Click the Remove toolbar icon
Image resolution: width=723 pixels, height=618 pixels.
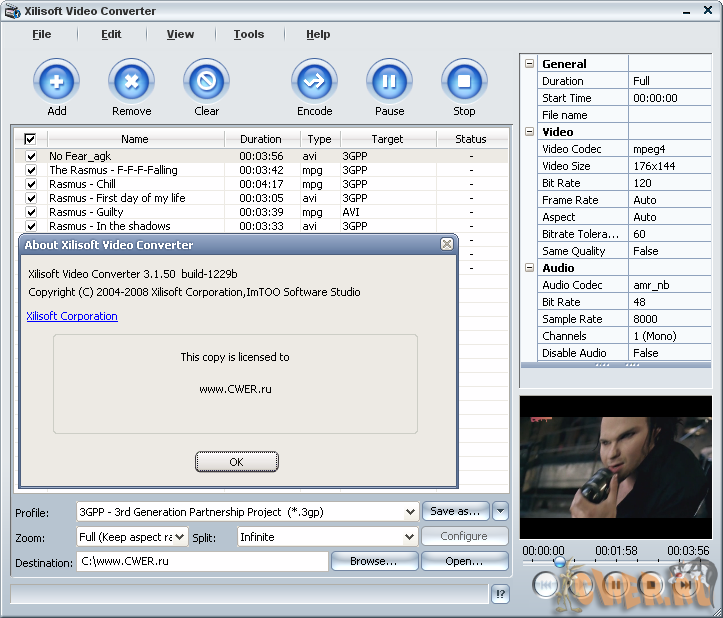click(x=131, y=80)
